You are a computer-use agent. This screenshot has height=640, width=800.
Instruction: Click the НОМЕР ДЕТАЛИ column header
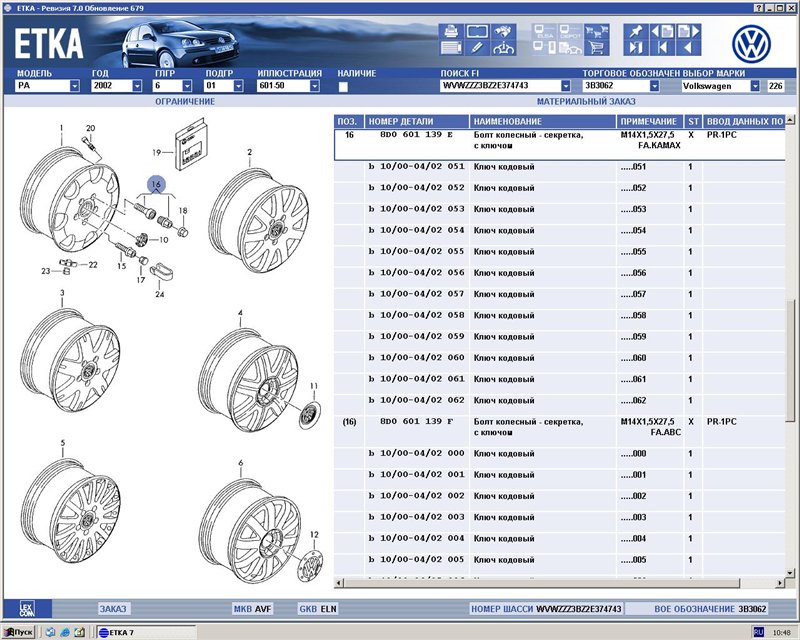coord(417,121)
